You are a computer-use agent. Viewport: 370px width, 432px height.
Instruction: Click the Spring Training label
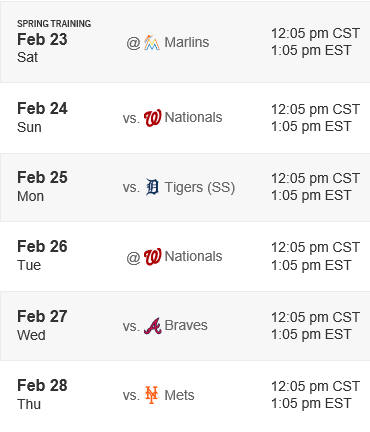(x=54, y=24)
